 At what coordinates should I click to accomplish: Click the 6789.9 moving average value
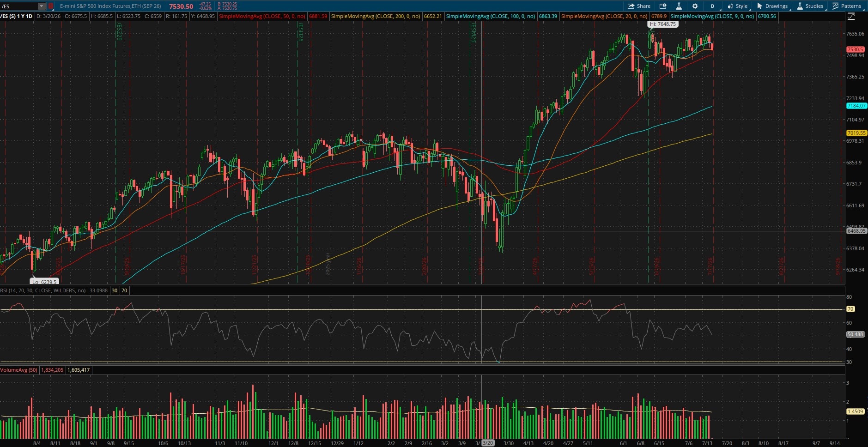659,16
